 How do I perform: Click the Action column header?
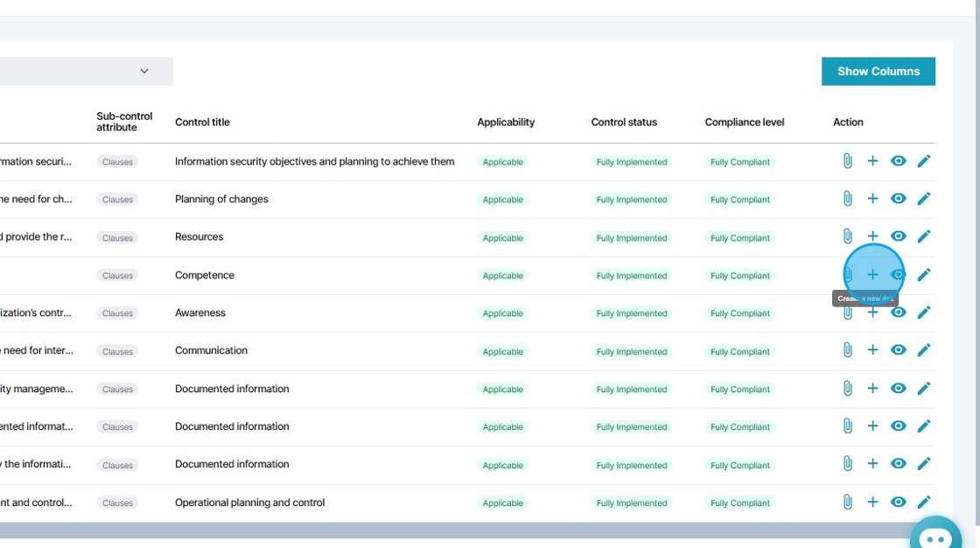click(x=848, y=122)
